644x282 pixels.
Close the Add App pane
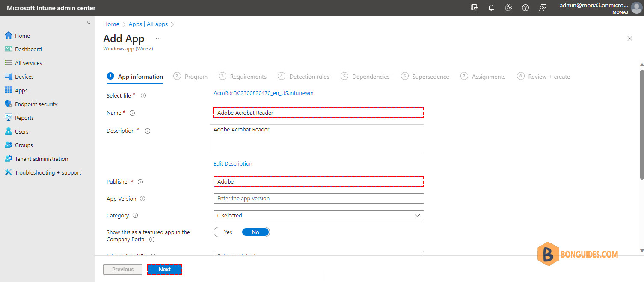click(629, 39)
